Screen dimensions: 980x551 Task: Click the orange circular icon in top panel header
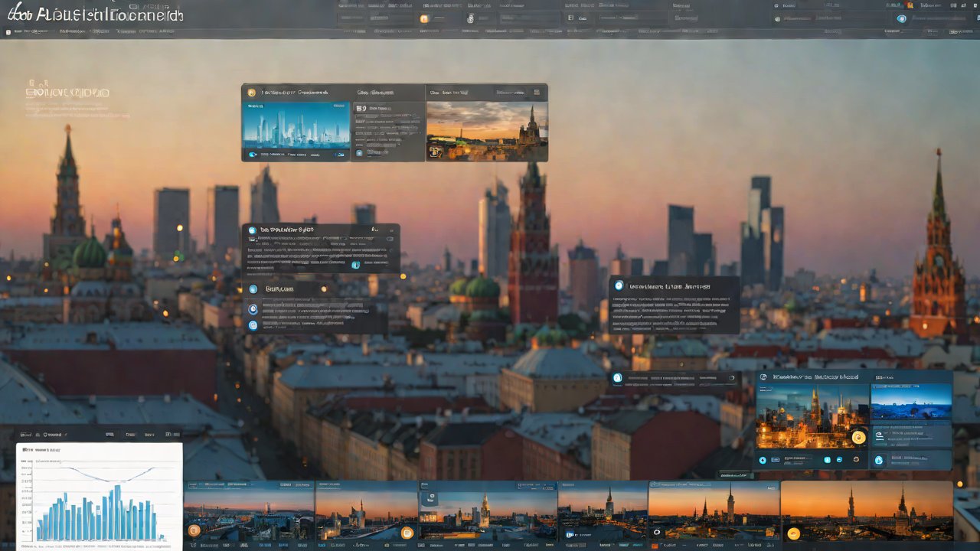tap(250, 93)
